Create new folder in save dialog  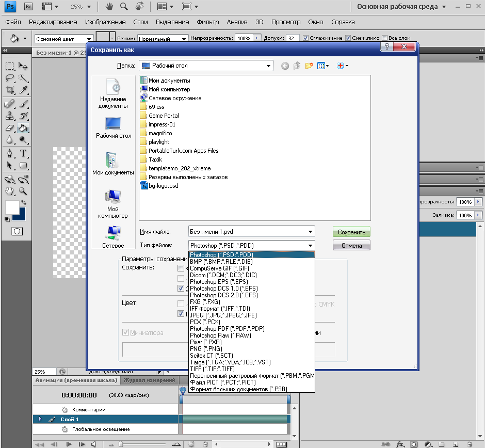point(309,66)
